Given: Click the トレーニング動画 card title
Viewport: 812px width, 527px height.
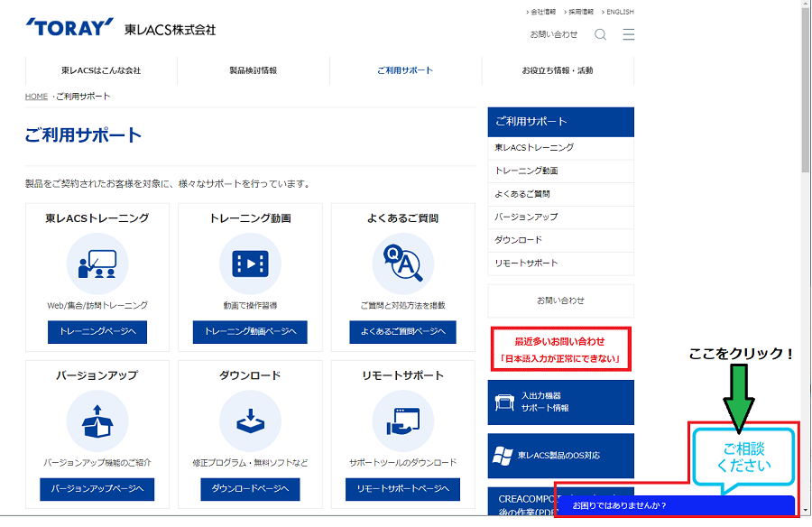Looking at the screenshot, I should [x=250, y=218].
